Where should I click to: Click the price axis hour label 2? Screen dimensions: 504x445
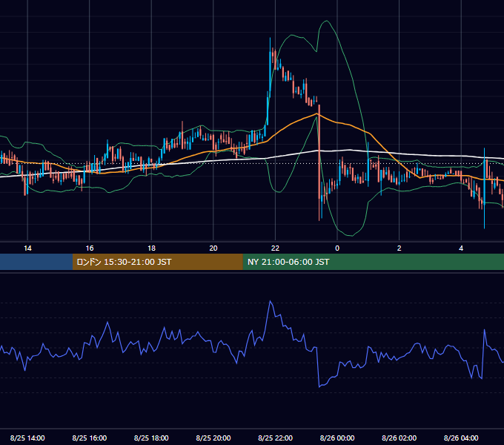tap(399, 248)
